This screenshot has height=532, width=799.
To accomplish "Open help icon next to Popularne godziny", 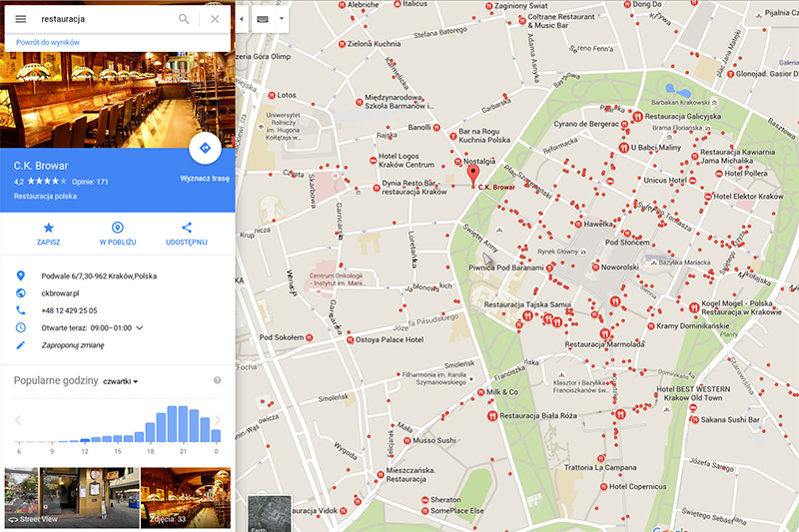I will [x=217, y=380].
